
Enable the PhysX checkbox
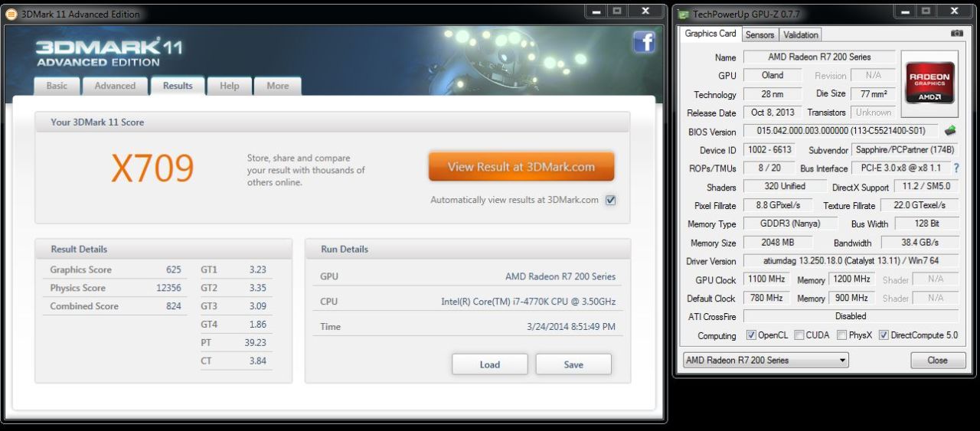click(842, 335)
